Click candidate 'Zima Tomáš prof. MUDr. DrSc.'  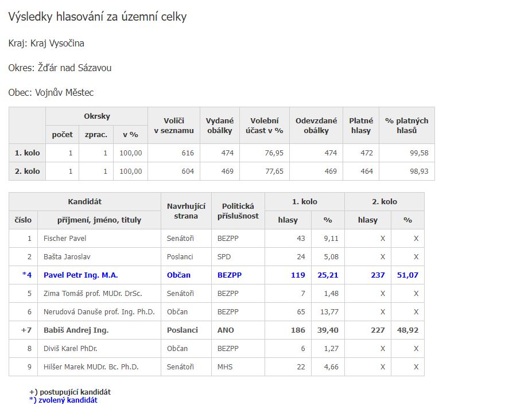pos(92,293)
